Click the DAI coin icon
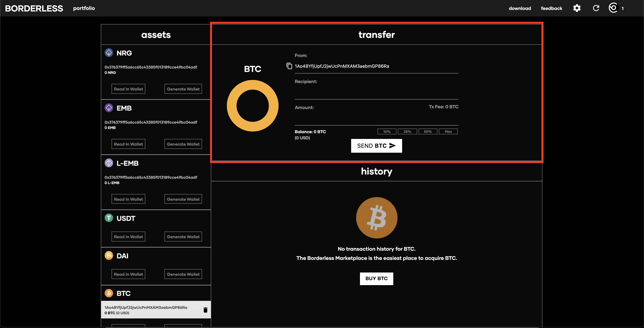 109,256
